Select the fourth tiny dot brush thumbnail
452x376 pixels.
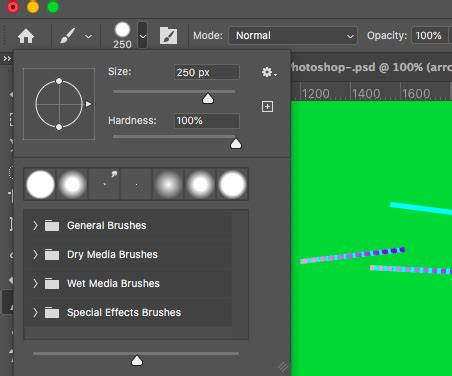(136, 184)
